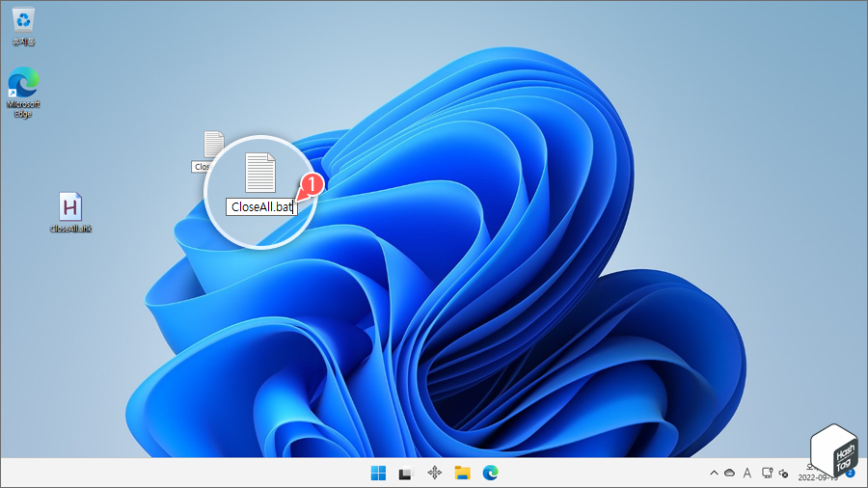Screen dimensions: 868x488
Task: Open File Explorer from the taskbar
Action: (x=462, y=473)
